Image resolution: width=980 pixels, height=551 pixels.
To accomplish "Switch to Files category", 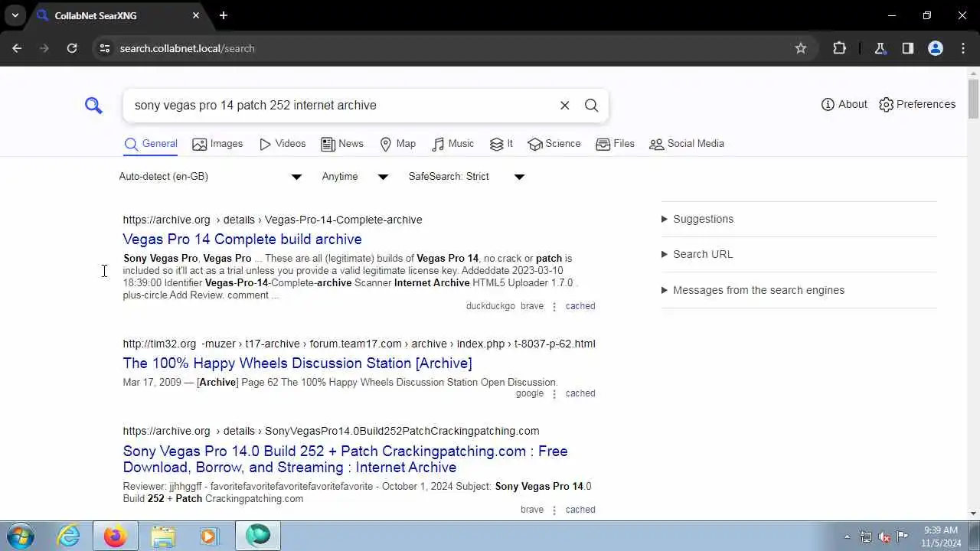I will click(616, 144).
